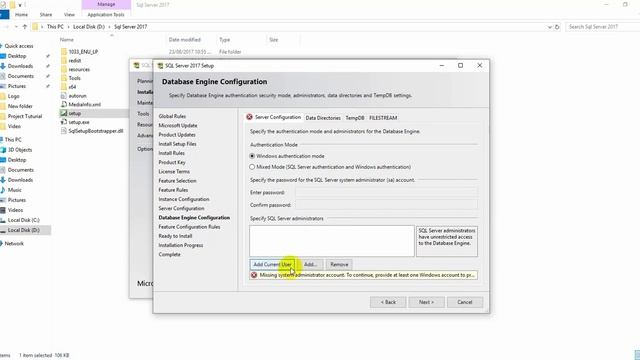640x360 pixels.
Task: Select Install Setup Files step
Action: [178, 144]
